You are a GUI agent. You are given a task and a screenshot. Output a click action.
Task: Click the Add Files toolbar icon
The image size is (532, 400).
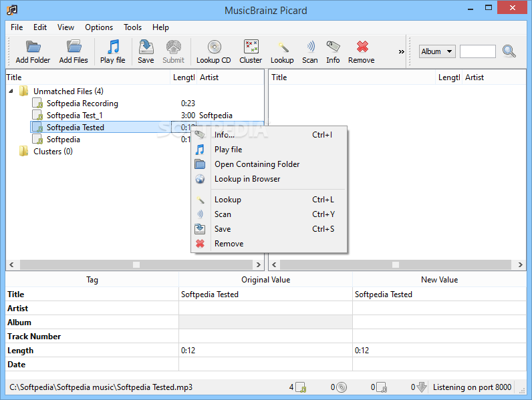click(74, 47)
